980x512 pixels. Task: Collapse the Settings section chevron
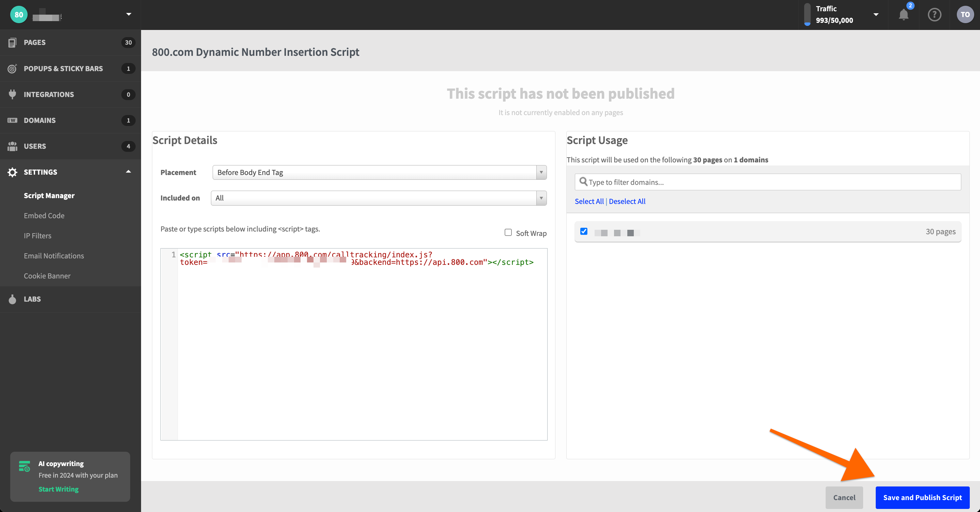[128, 172]
